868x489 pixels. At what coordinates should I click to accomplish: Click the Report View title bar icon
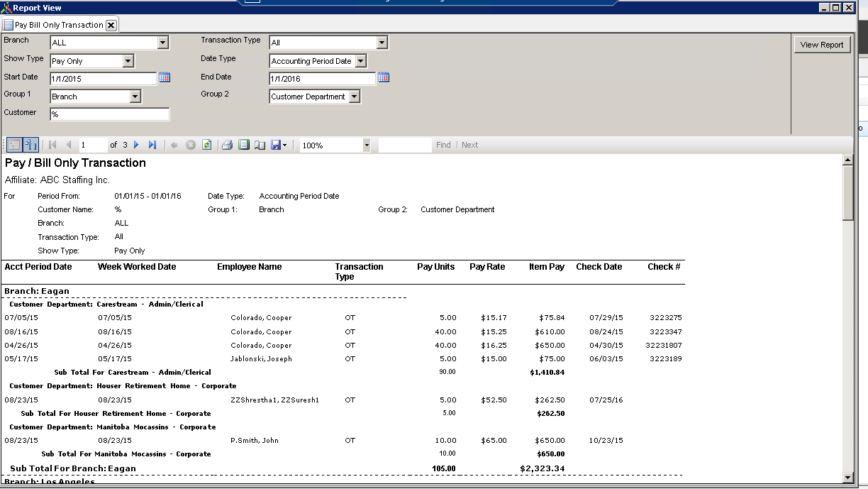pos(6,8)
